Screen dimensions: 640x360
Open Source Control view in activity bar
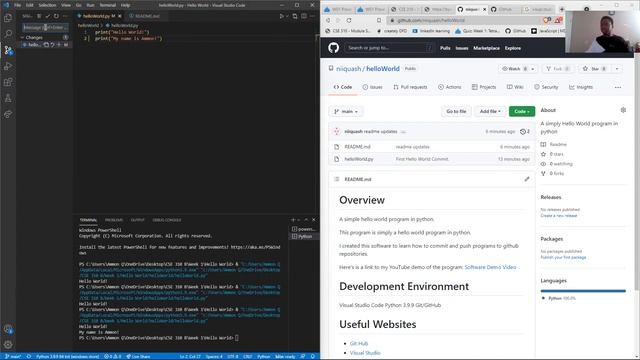coord(8,50)
